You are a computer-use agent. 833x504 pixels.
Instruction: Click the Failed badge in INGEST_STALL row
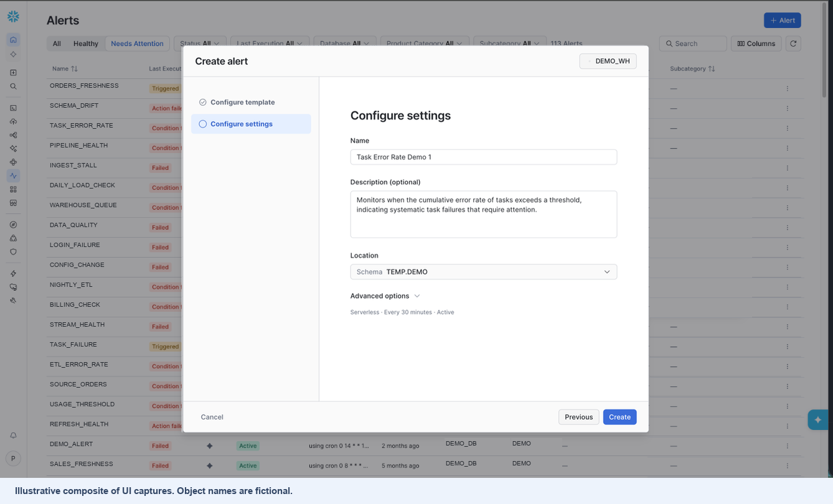coord(161,168)
